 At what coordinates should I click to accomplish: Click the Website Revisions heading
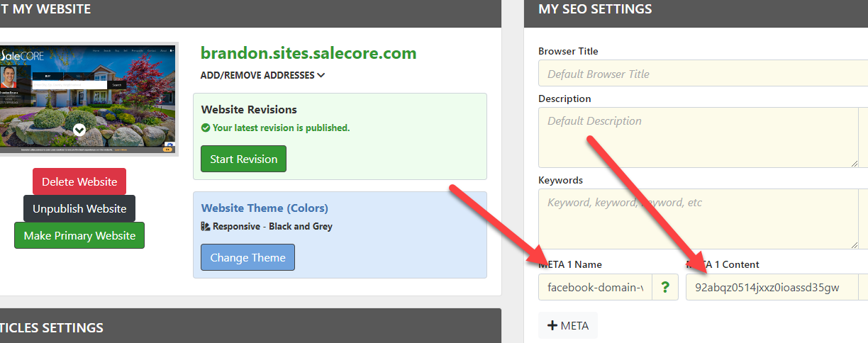click(249, 110)
